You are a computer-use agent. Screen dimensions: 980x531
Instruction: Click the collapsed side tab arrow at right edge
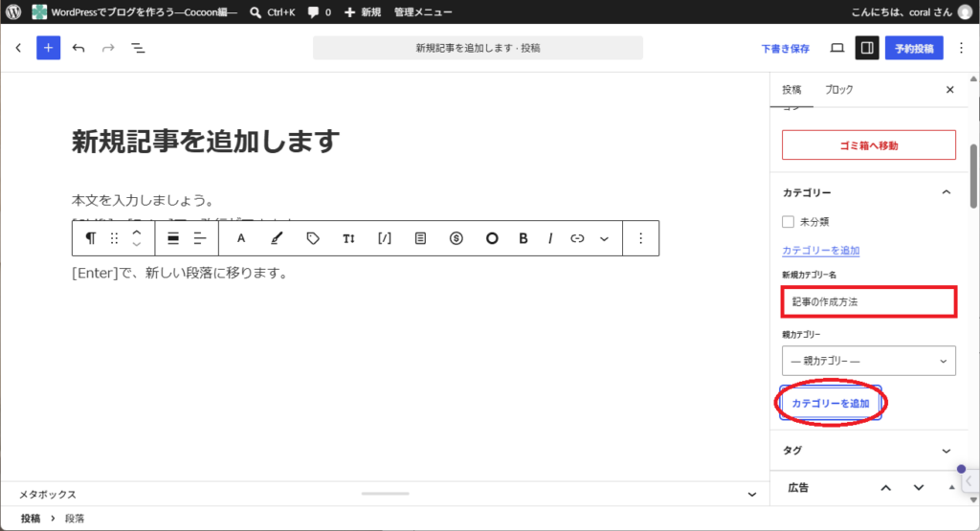969,481
